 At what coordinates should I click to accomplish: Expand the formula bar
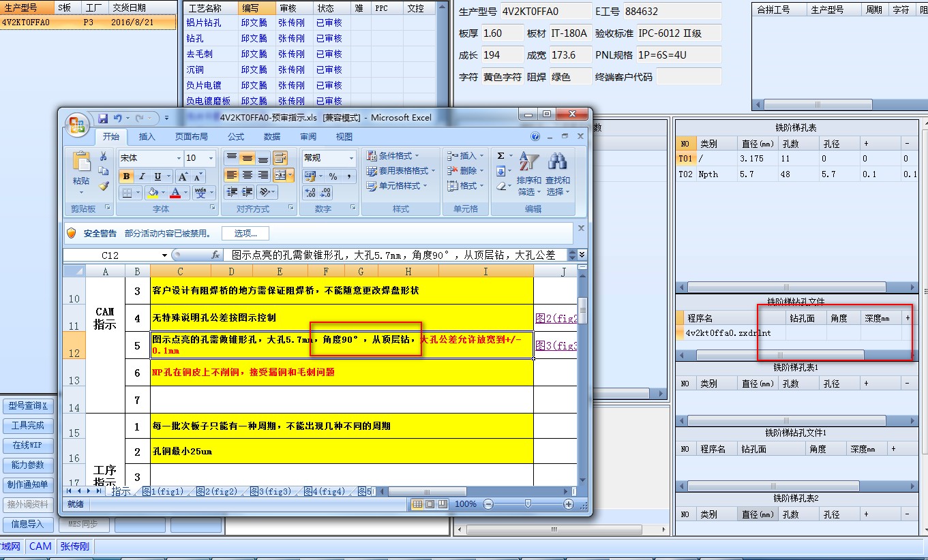tap(582, 255)
